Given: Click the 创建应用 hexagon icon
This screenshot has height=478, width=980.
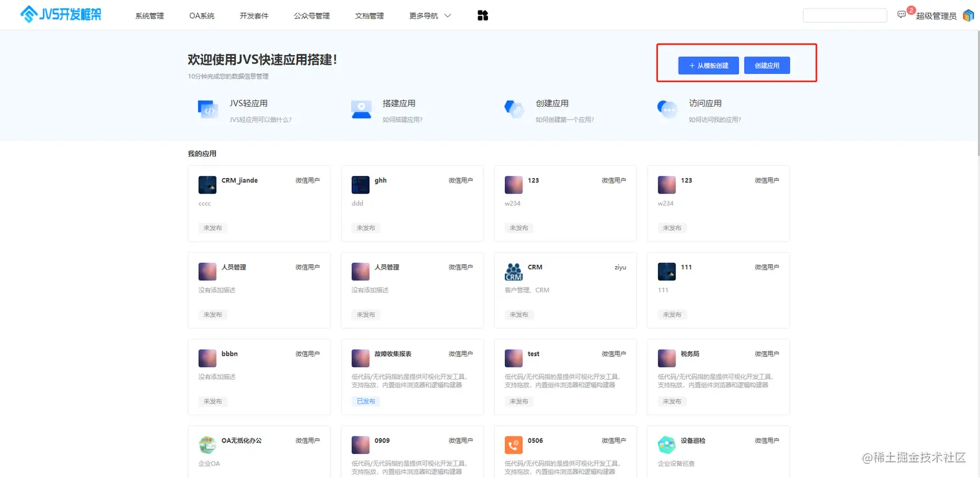Looking at the screenshot, I should coord(514,109).
